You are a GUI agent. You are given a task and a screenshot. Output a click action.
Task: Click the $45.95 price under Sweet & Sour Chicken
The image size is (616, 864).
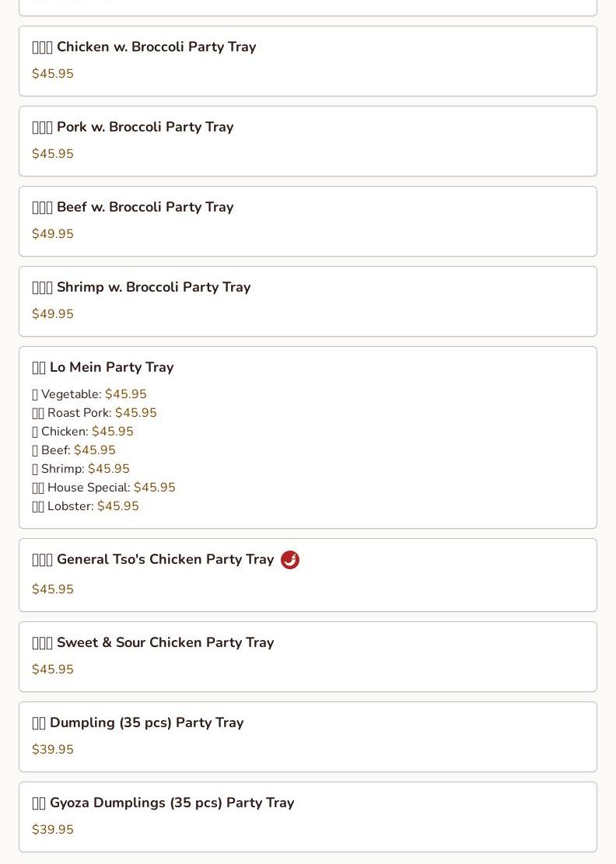click(53, 670)
